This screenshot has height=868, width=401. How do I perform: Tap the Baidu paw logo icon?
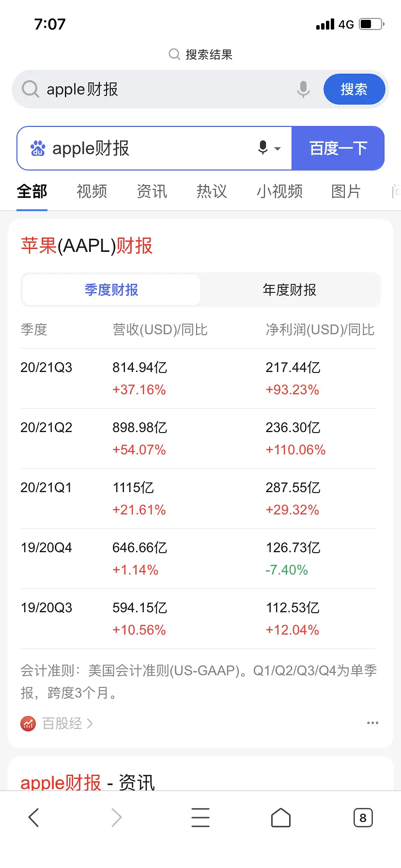click(38, 148)
